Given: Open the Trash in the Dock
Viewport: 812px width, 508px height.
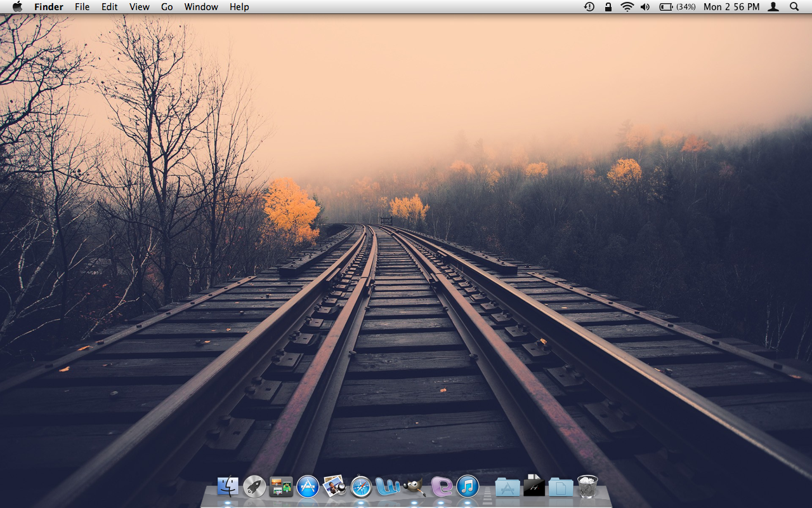Looking at the screenshot, I should point(588,487).
